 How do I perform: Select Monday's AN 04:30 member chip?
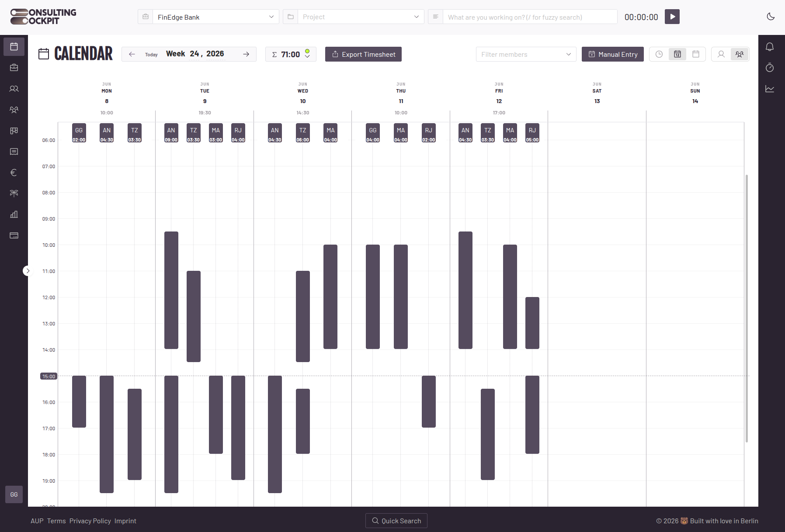pos(107,133)
